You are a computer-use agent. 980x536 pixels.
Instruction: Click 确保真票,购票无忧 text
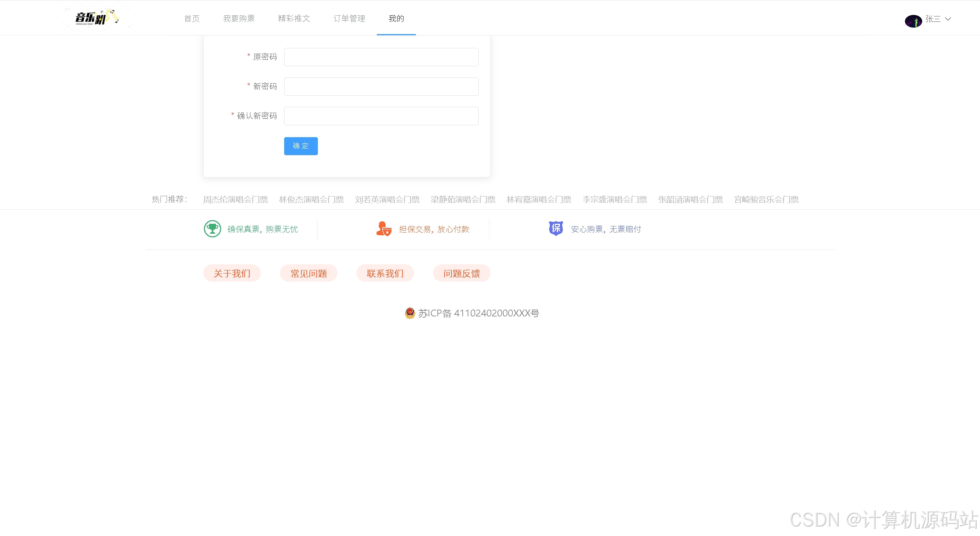pyautogui.click(x=263, y=229)
